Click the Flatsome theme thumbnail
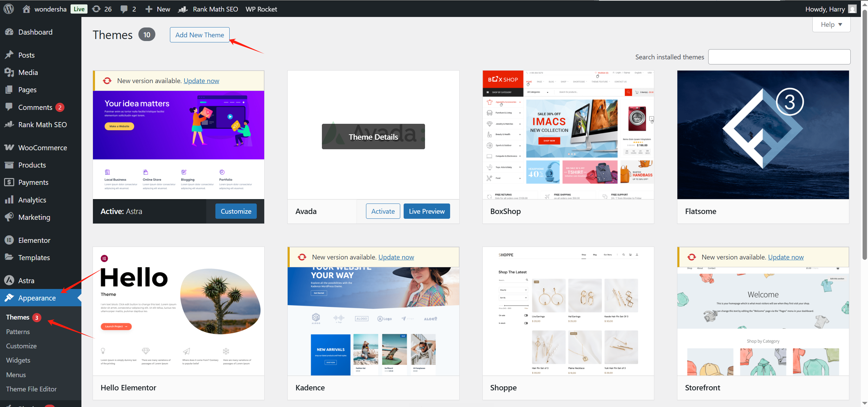Viewport: 868px width, 407px height. (x=763, y=135)
